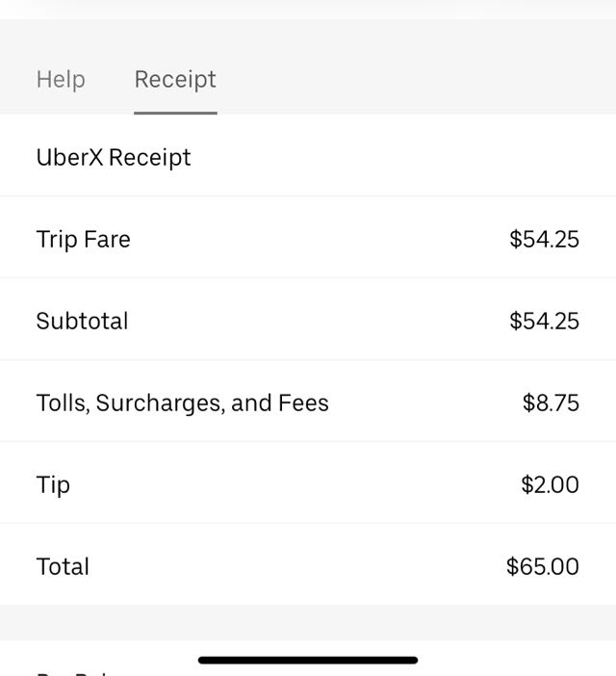Tap the $2.00 tip amount
Viewport: 616px width, 676px height.
point(550,484)
